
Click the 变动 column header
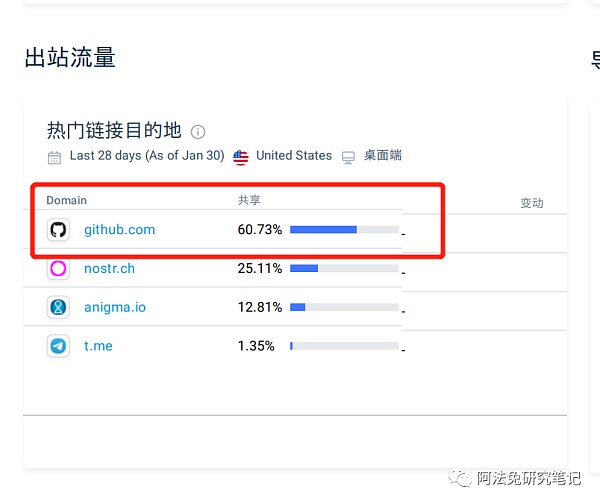(x=531, y=203)
